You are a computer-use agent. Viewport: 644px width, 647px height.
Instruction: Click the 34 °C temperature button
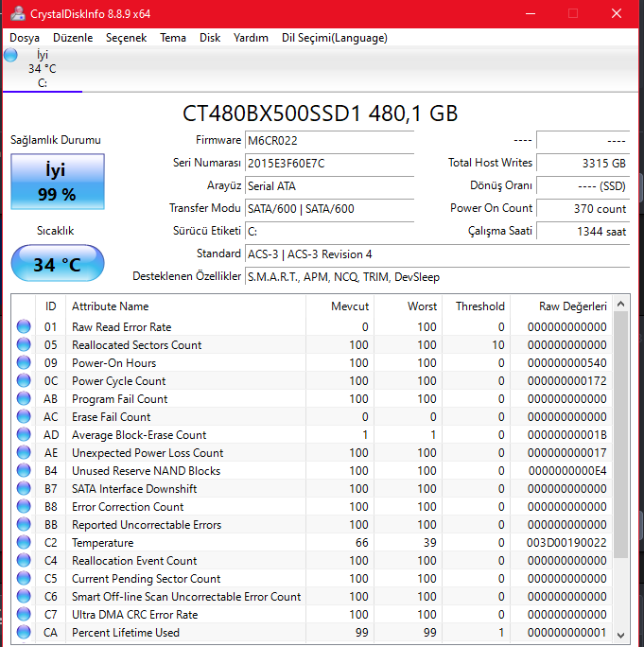click(x=58, y=264)
